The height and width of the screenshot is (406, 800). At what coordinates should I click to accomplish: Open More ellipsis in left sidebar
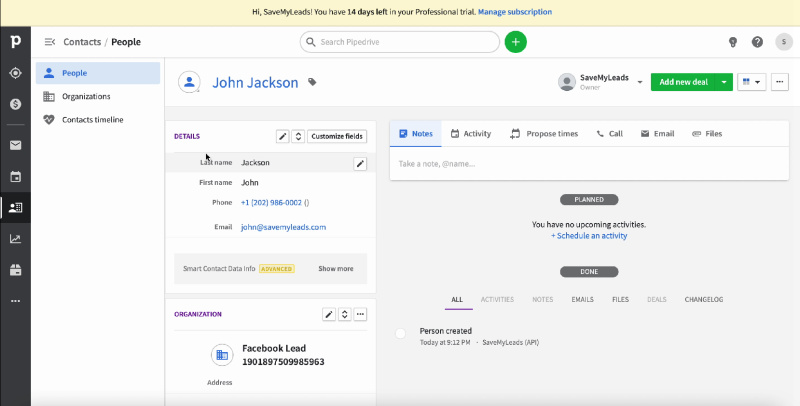[15, 301]
